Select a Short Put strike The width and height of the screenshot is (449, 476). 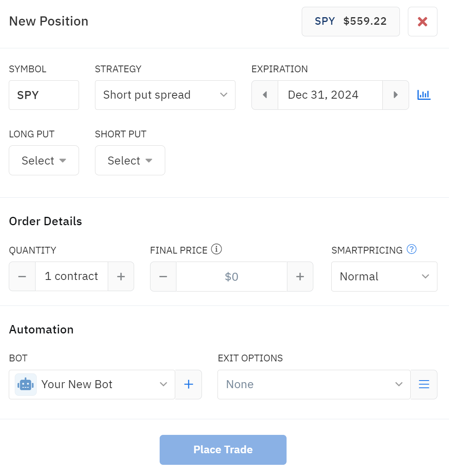[x=130, y=161]
